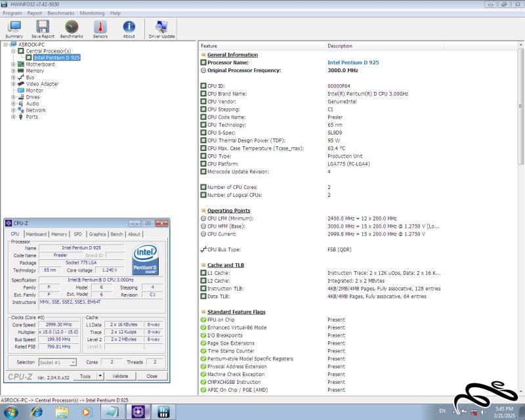Open the media player taskbar icon
525x420 pixels.
pyautogui.click(x=86, y=411)
